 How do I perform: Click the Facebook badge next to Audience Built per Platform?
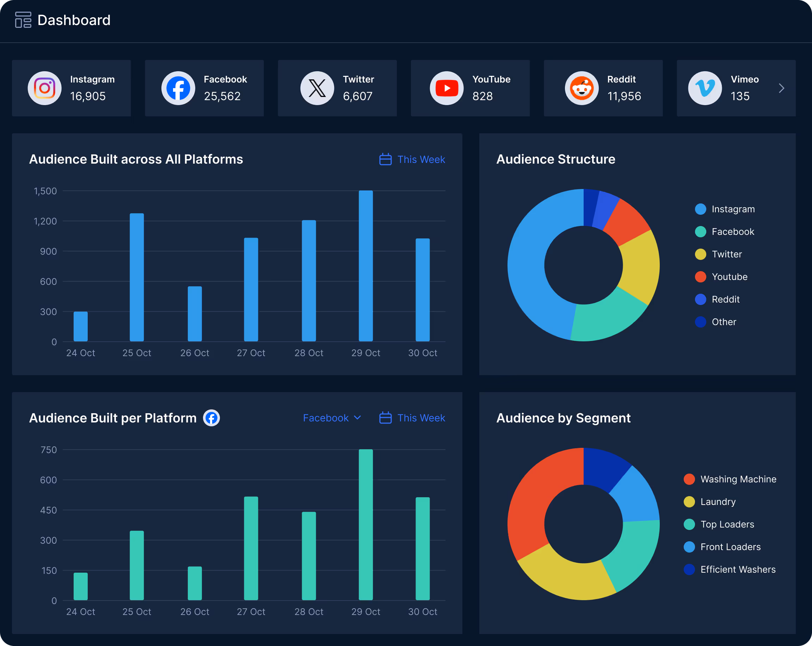[x=212, y=418]
